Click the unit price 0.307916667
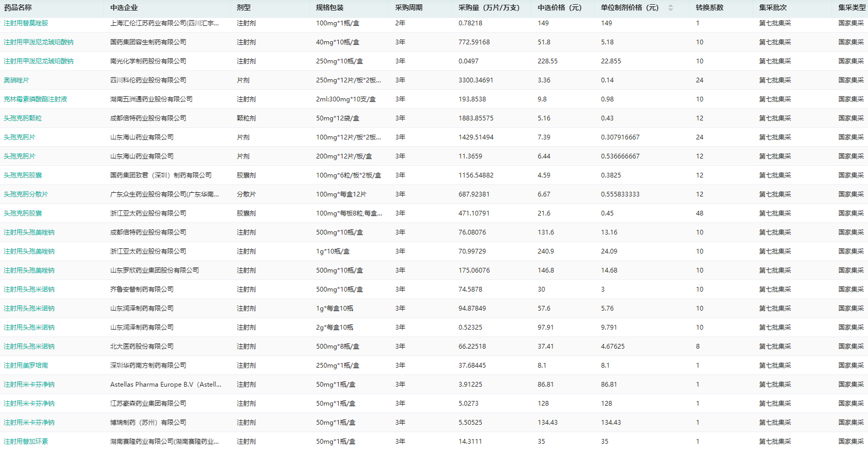 pyautogui.click(x=621, y=137)
